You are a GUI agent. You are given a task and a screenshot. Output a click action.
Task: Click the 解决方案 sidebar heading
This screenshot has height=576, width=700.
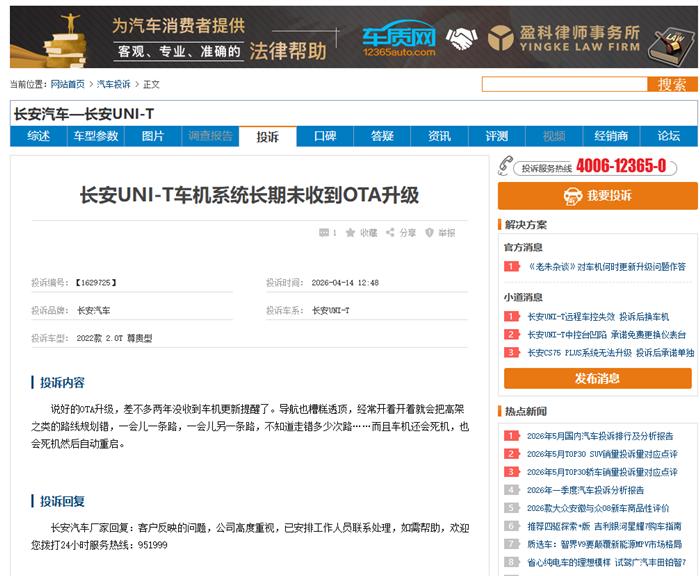point(525,225)
